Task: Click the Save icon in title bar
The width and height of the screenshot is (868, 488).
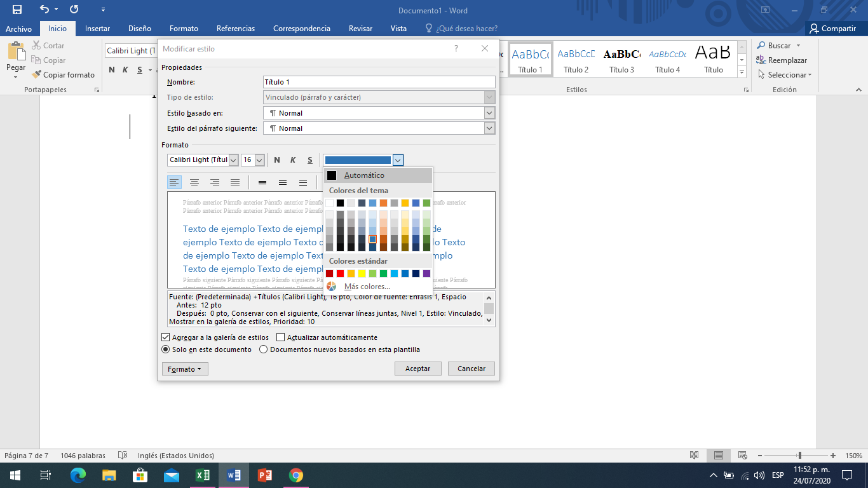Action: tap(17, 10)
